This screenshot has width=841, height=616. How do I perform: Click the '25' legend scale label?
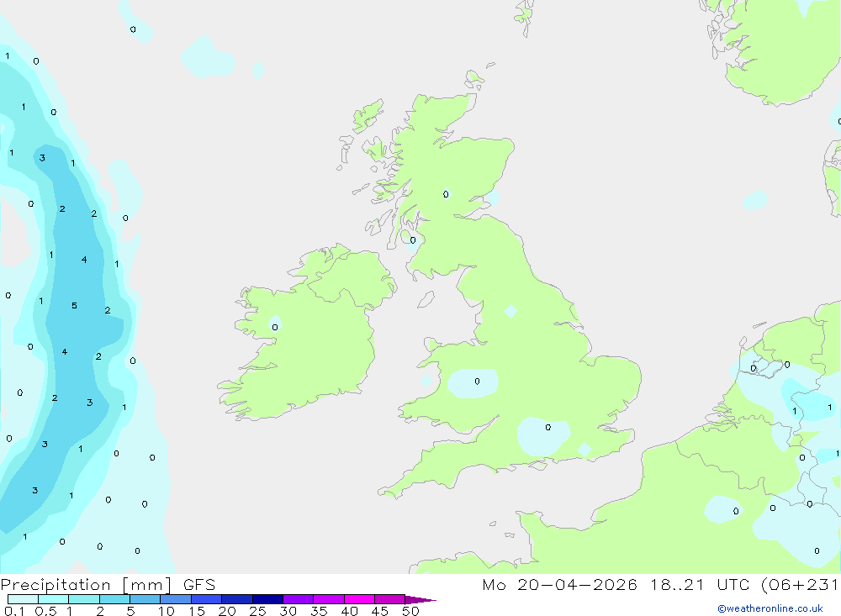pos(257,611)
